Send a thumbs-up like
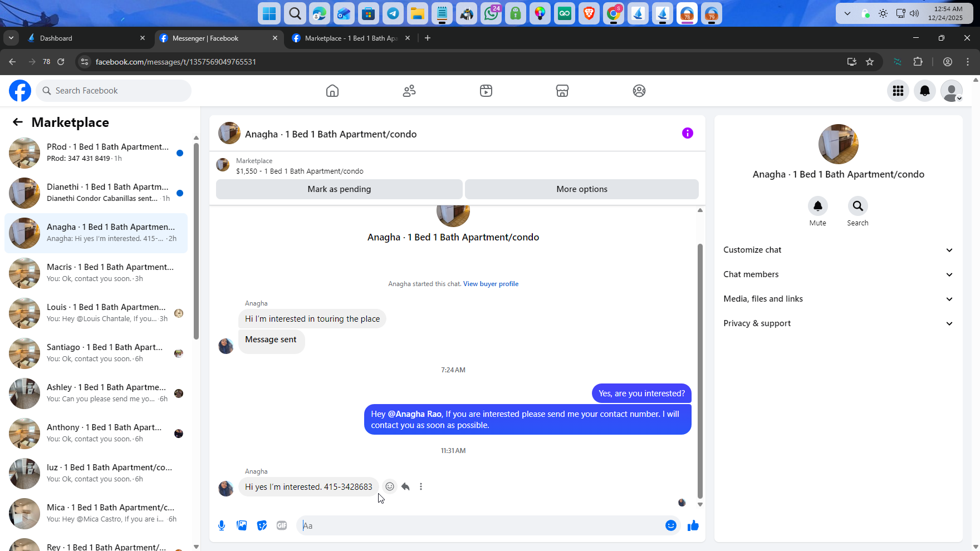Viewport: 980px width, 551px height. (693, 525)
